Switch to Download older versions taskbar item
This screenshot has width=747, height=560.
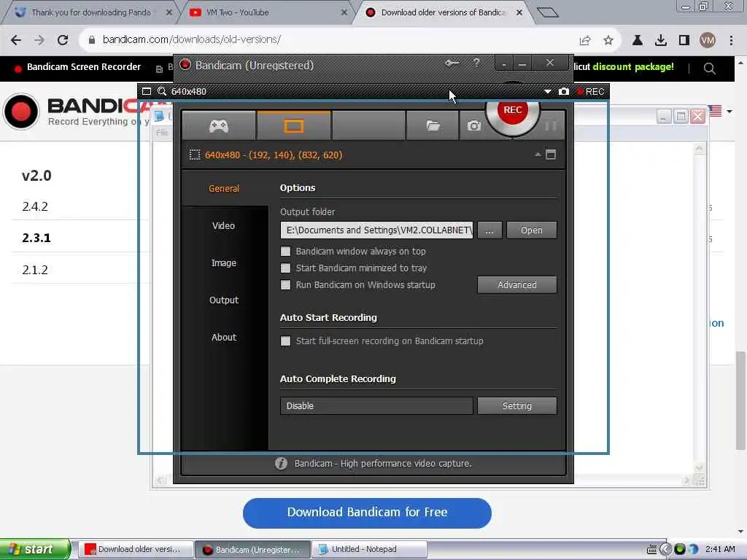[x=135, y=549]
